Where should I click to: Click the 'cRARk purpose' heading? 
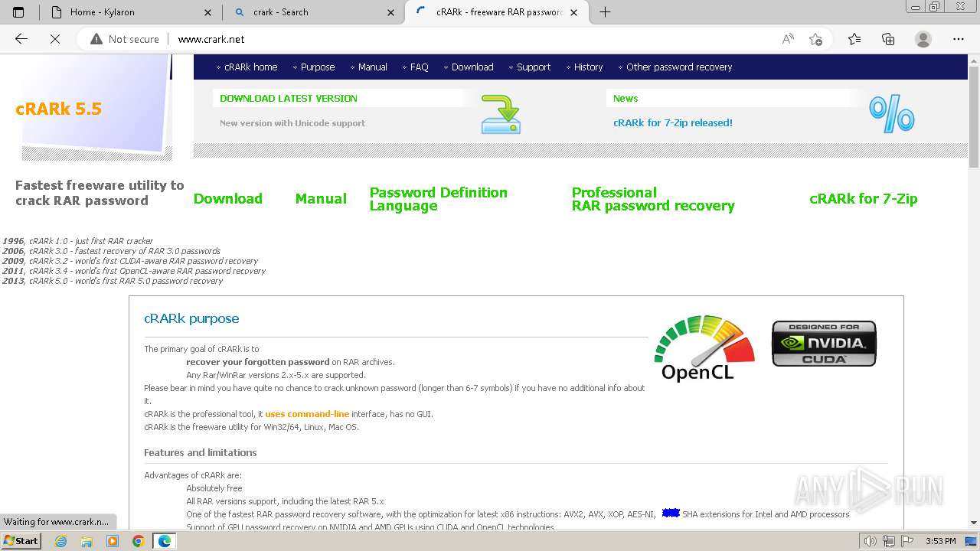click(191, 318)
